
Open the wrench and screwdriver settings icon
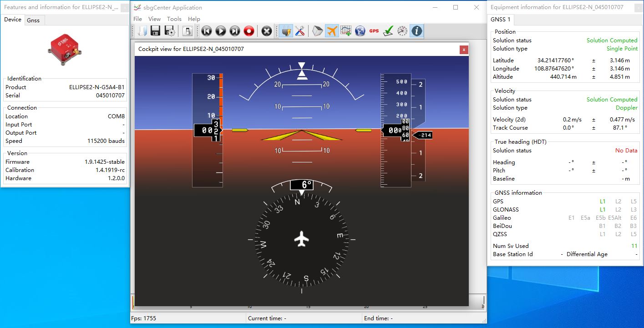point(299,31)
